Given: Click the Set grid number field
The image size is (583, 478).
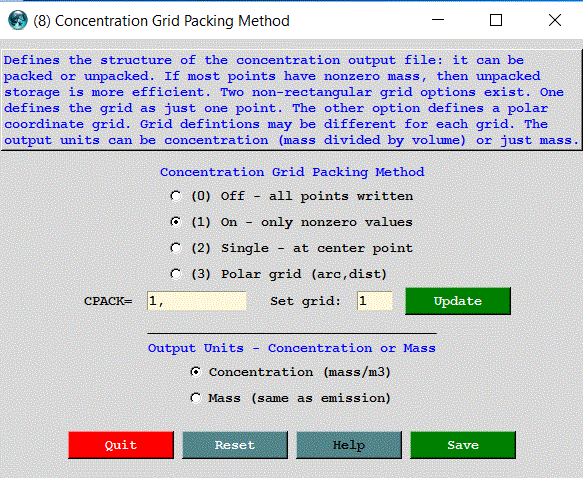Looking at the screenshot, I should (x=375, y=301).
